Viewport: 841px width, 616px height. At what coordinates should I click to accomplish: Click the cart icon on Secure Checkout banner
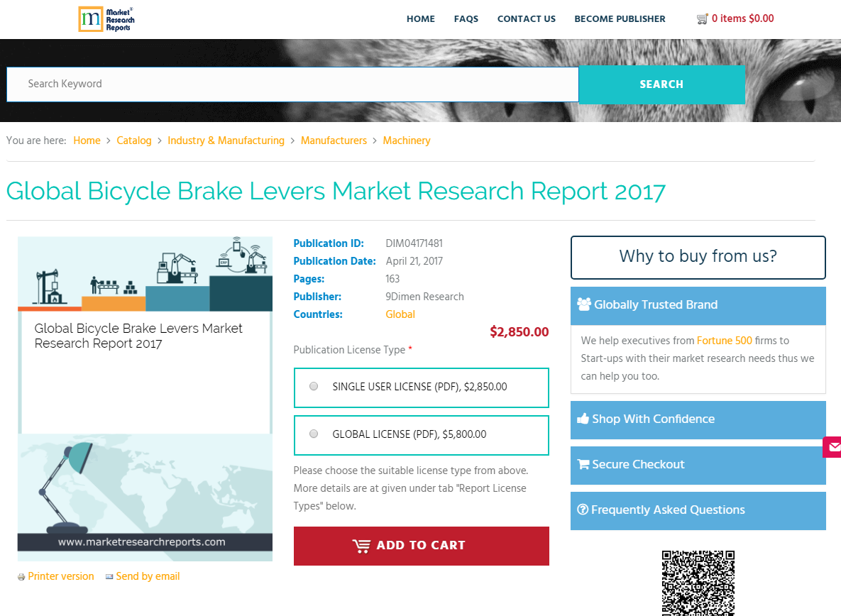(x=583, y=463)
